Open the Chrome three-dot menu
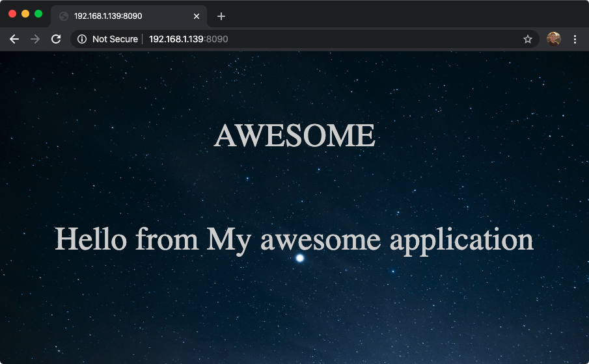 (x=575, y=39)
